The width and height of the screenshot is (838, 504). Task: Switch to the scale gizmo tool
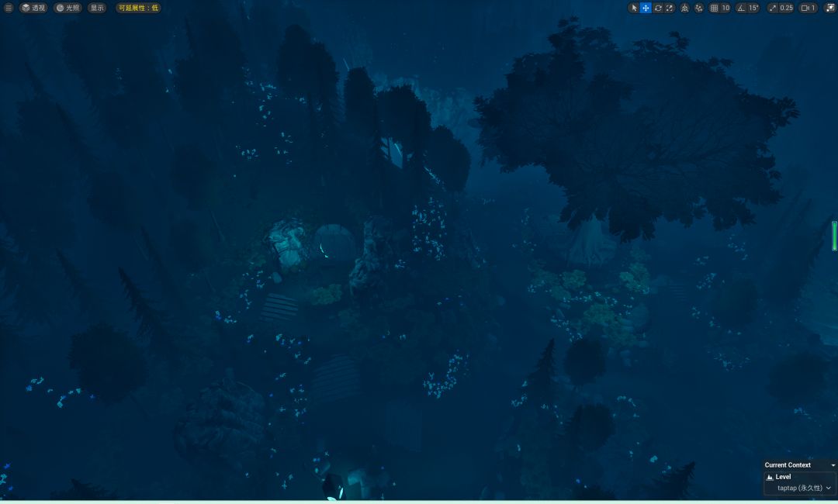coord(669,8)
